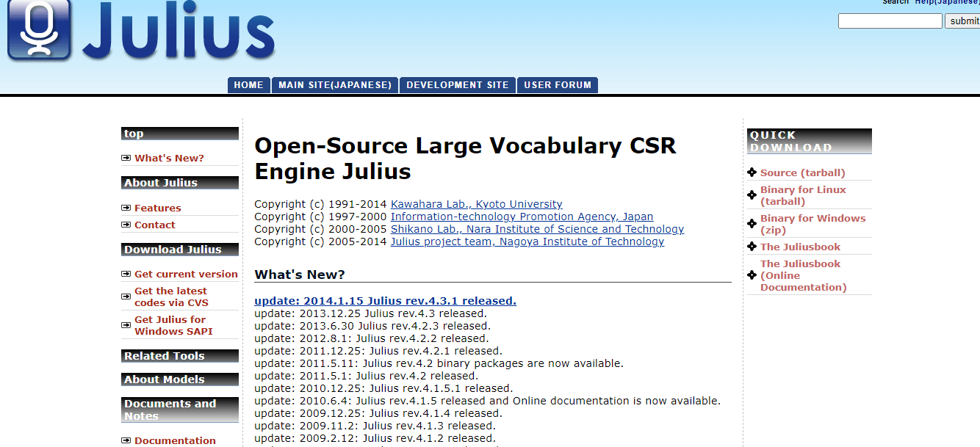Visit Shikano Lab., Nara Institute link
The width and height of the screenshot is (980, 447).
click(537, 229)
